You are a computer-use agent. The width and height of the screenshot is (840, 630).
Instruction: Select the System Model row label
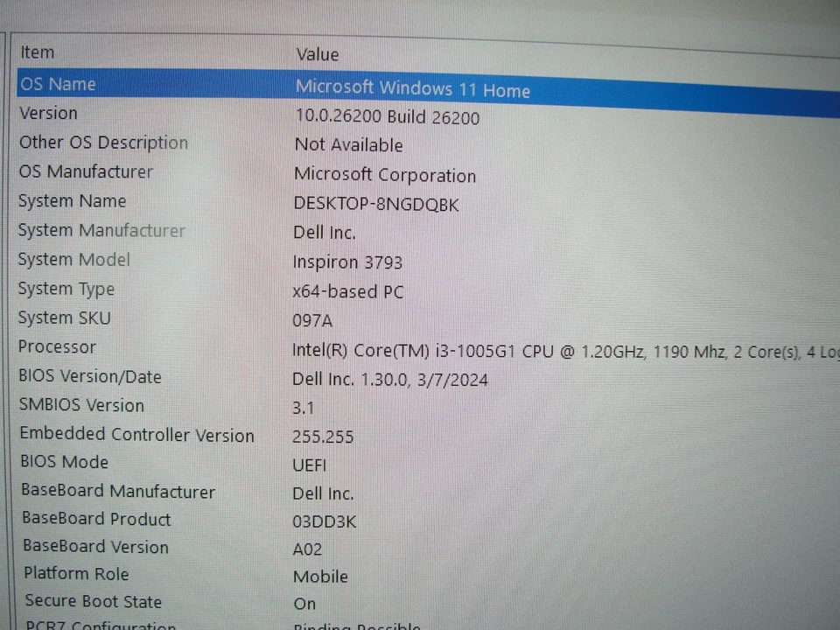click(73, 259)
